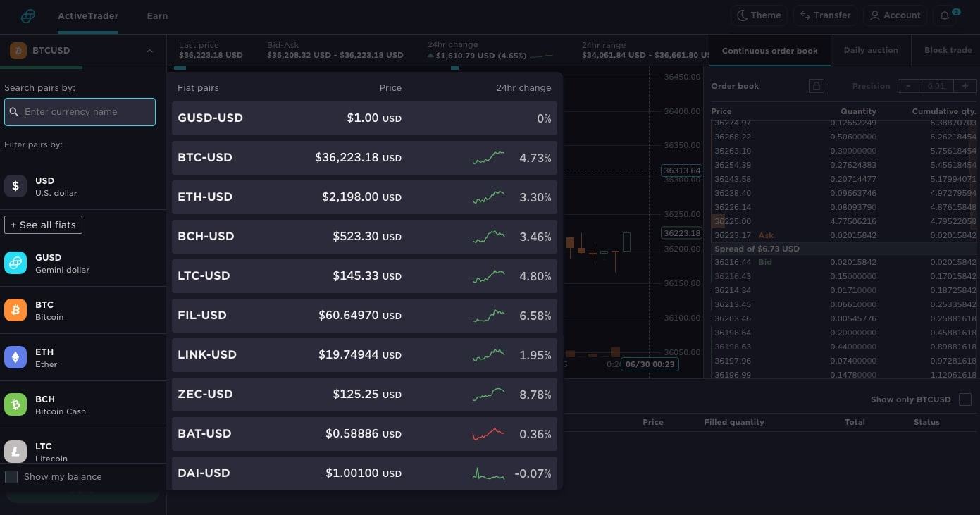Decrease order book precision with minus stepper
This screenshot has height=515, width=980.
908,85
